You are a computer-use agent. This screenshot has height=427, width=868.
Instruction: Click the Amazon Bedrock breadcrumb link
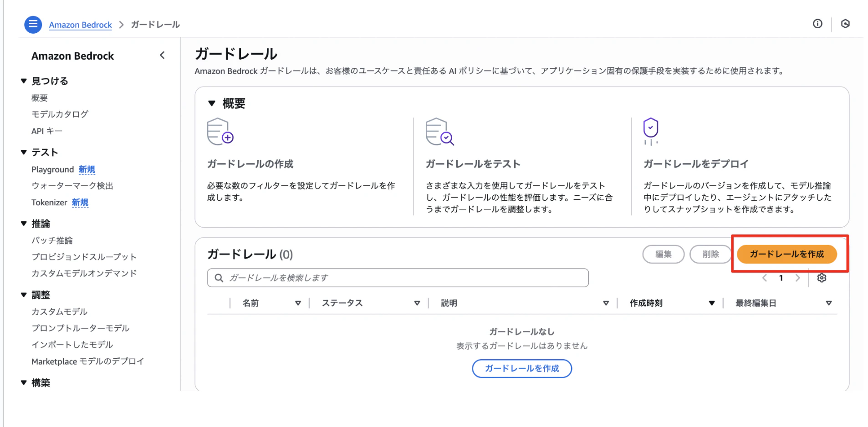click(x=80, y=25)
